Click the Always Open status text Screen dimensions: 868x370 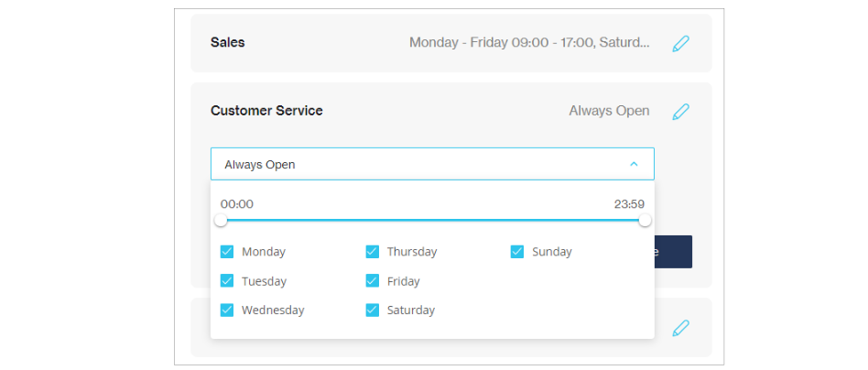pyautogui.click(x=609, y=111)
